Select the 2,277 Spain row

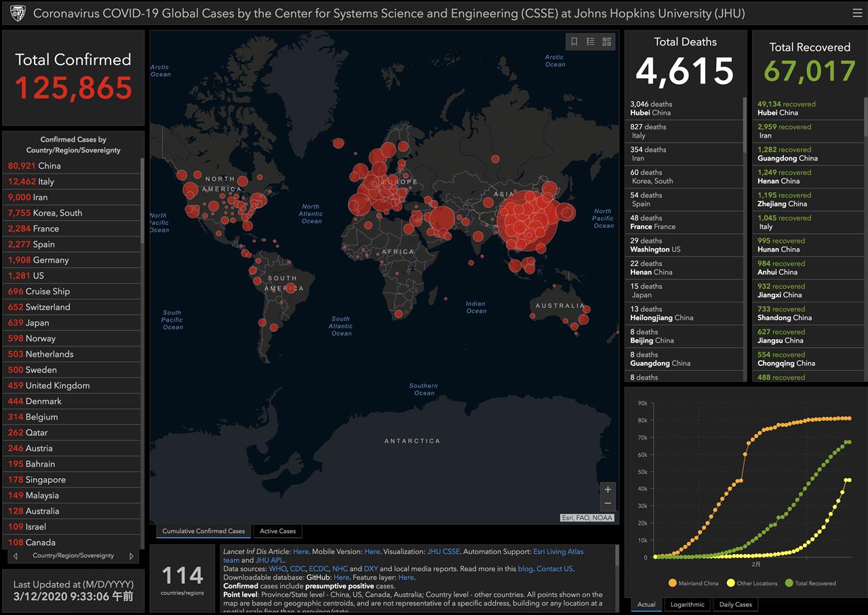73,244
